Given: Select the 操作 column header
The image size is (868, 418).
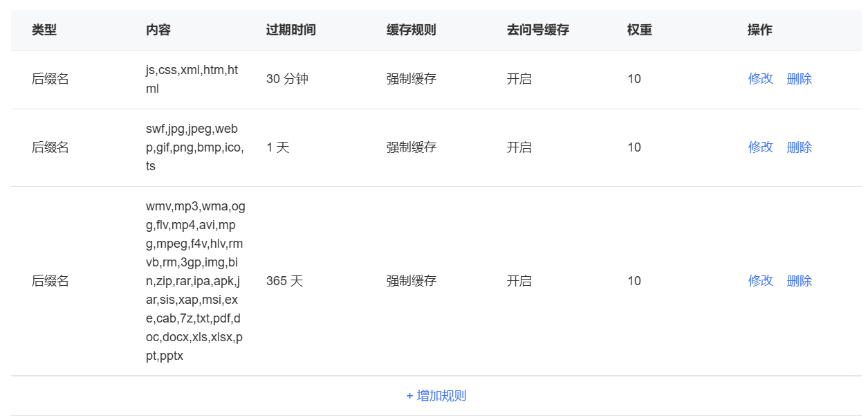Looking at the screenshot, I should [x=760, y=30].
